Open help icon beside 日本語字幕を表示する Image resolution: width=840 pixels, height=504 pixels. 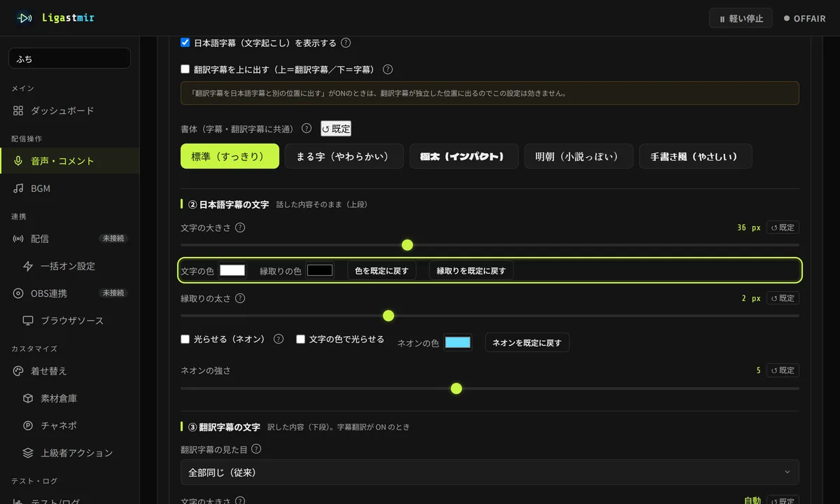click(x=346, y=43)
